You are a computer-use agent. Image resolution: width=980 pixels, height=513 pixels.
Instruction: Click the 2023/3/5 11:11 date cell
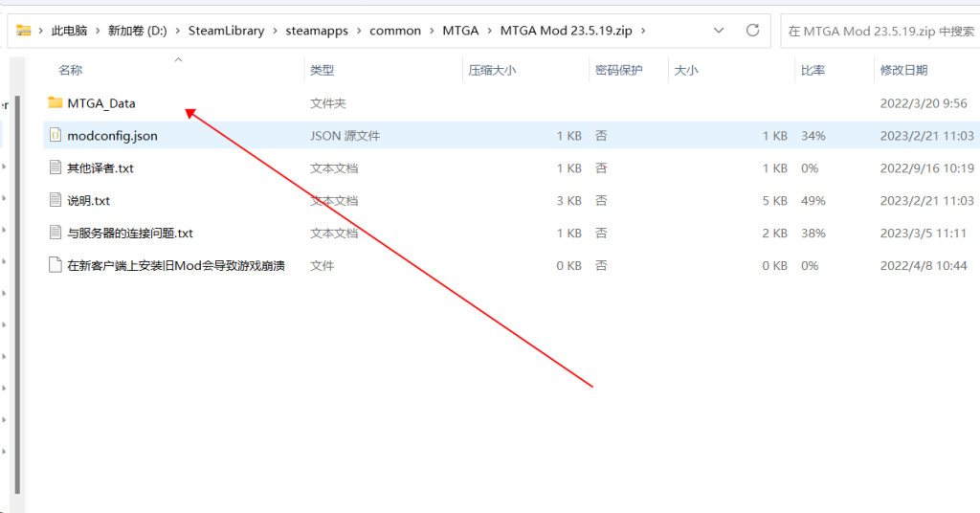[x=924, y=234]
